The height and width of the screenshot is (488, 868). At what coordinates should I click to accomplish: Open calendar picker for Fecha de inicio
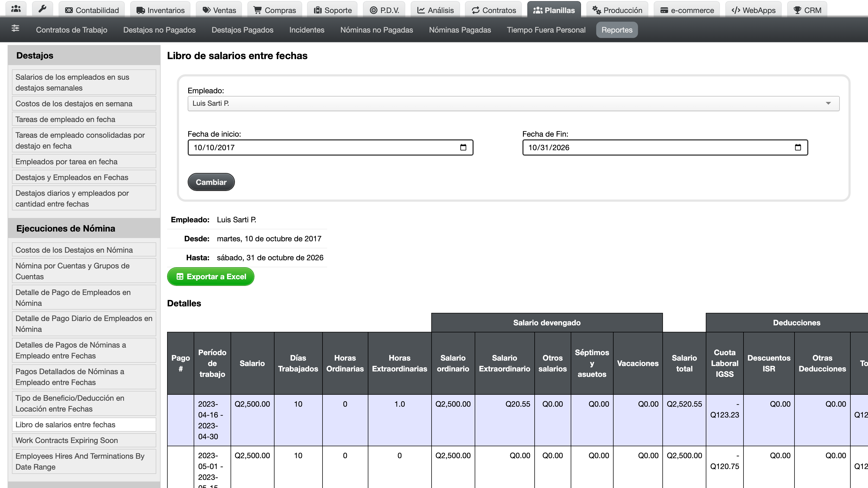(x=463, y=147)
